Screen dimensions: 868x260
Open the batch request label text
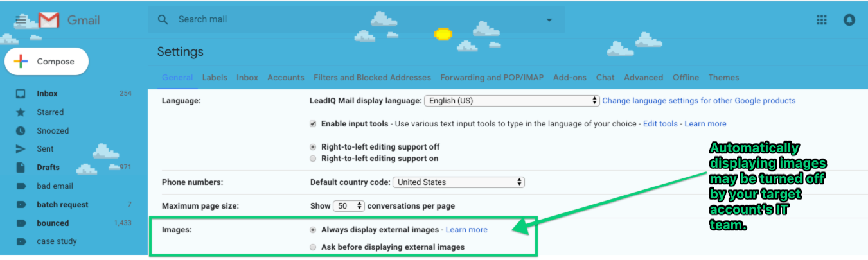62,205
